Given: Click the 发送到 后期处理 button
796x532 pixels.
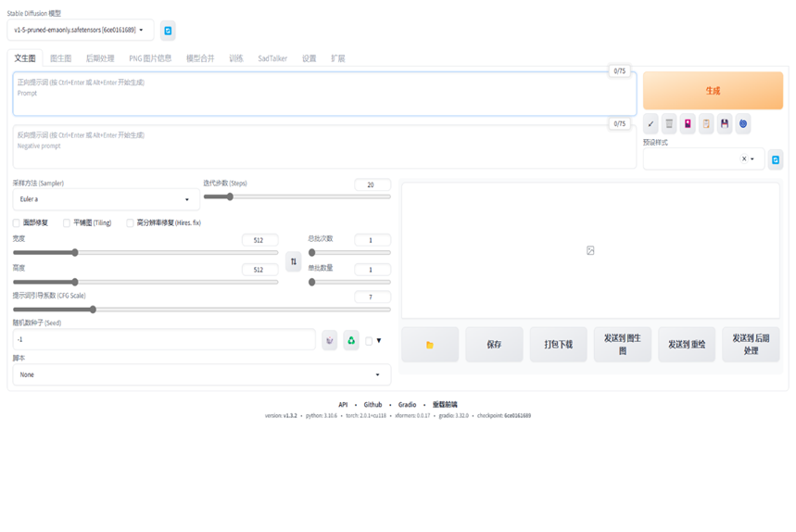Looking at the screenshot, I should click(751, 345).
